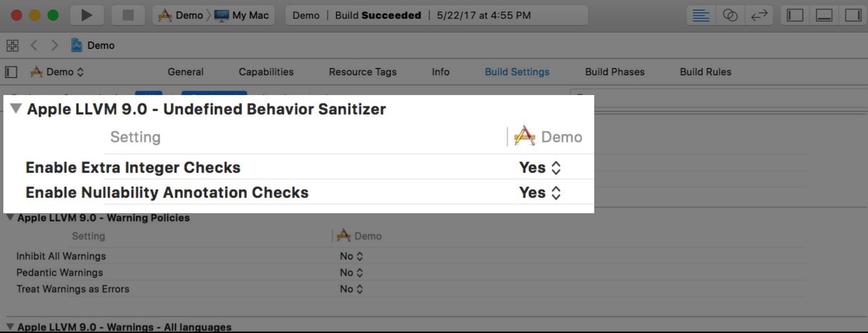Show projects and targets list
868x333 pixels.
11,72
